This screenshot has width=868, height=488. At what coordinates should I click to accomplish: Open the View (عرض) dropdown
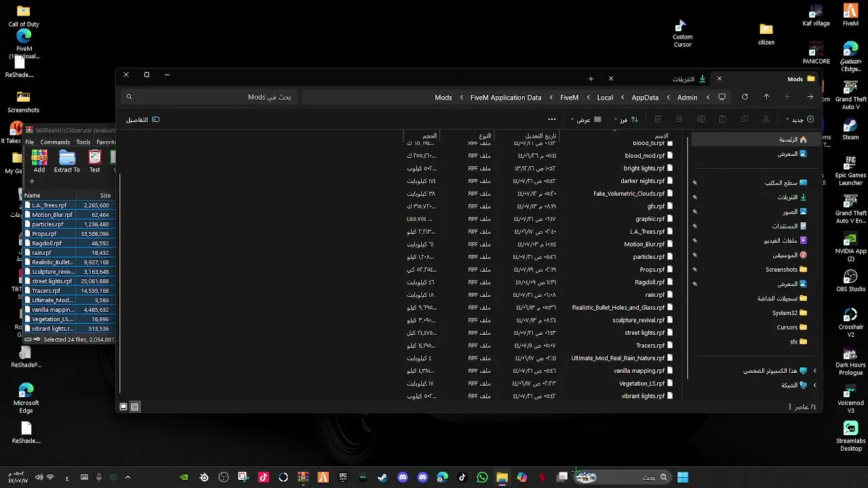586,119
